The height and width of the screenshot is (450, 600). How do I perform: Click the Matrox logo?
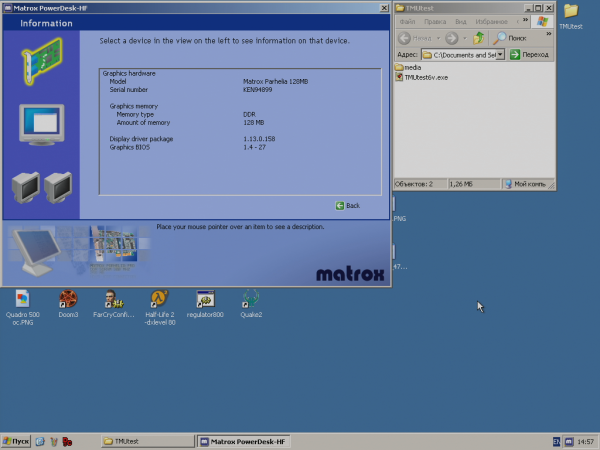pyautogui.click(x=350, y=274)
